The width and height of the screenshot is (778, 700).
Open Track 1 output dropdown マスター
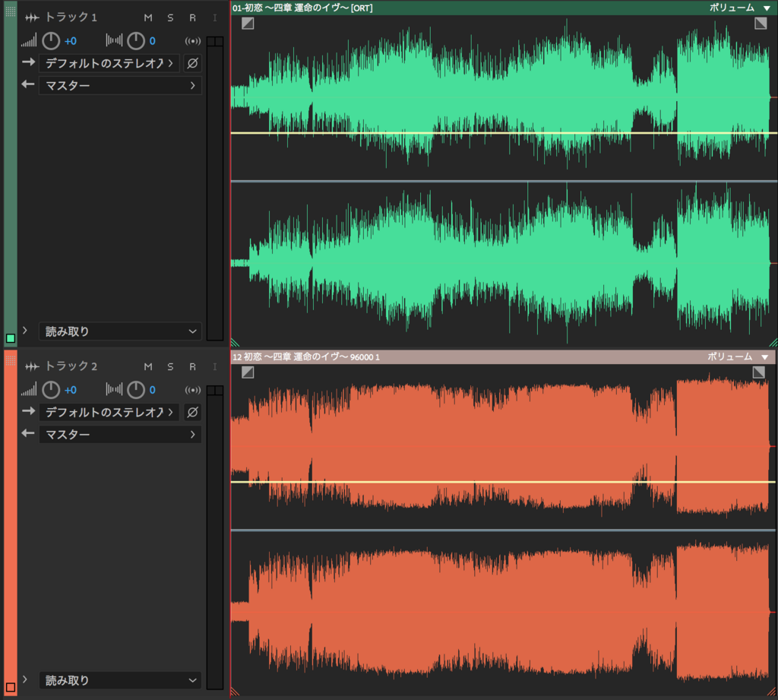120,85
